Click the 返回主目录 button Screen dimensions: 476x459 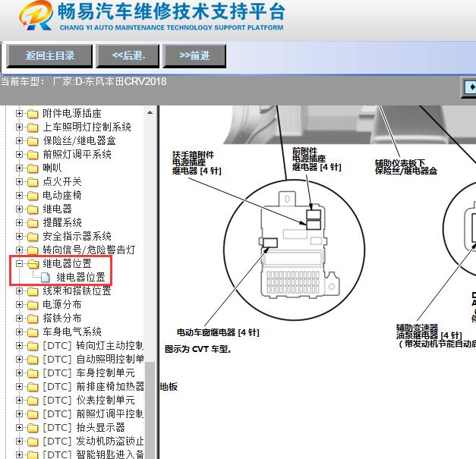tap(49, 55)
